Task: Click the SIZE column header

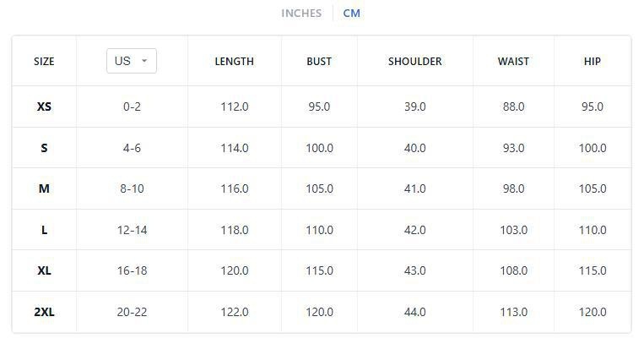Action: [x=44, y=62]
